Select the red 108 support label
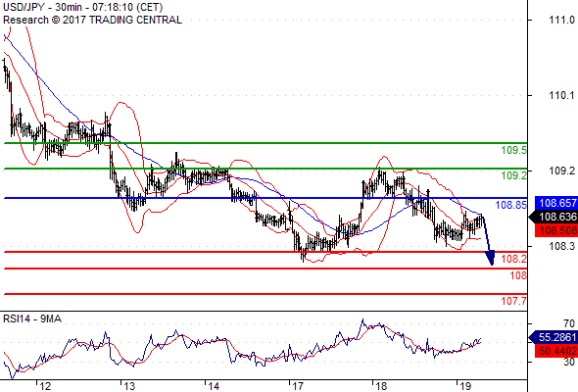 click(518, 275)
